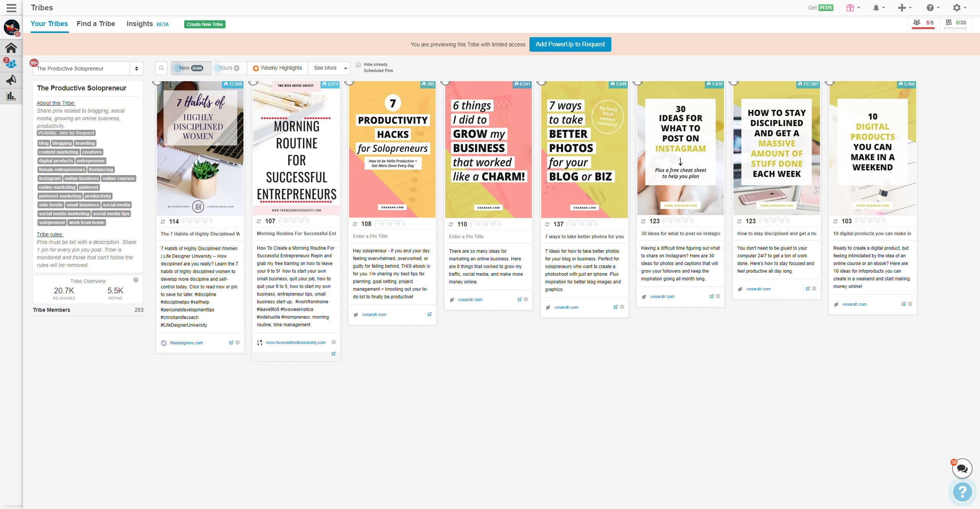980x509 pixels.
Task: Select the 7 Habits pin circle
Action: click(157, 82)
